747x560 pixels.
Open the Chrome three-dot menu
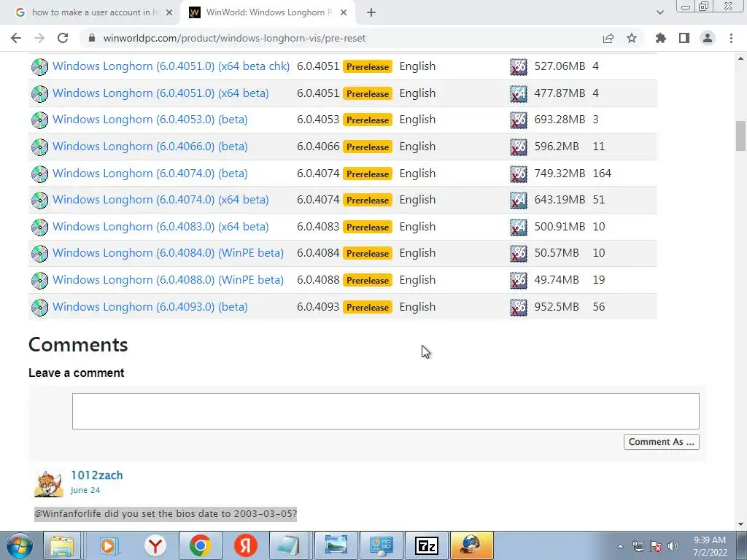731,38
